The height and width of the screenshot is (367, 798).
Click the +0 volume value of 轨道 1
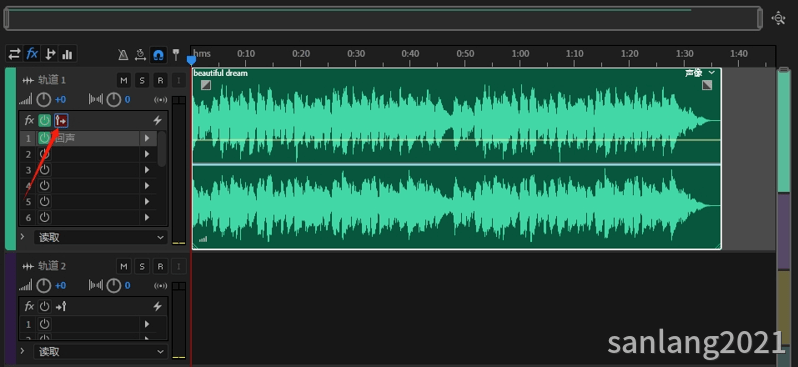(61, 100)
